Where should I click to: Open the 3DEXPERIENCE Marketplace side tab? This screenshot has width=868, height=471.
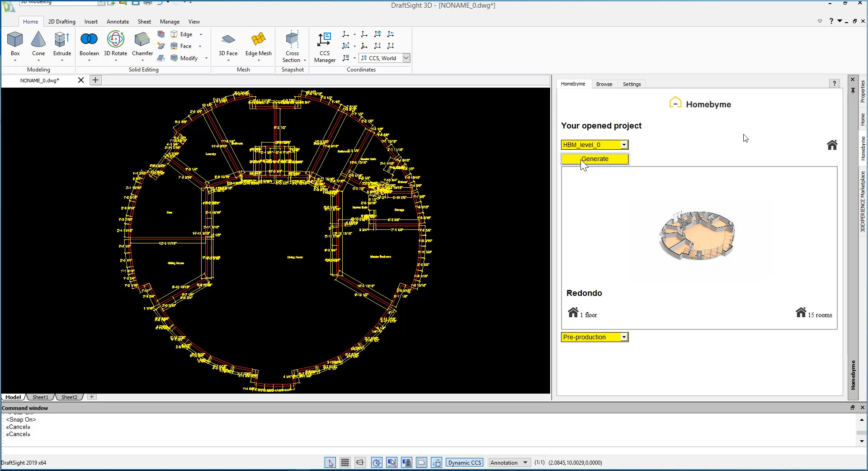point(863,201)
